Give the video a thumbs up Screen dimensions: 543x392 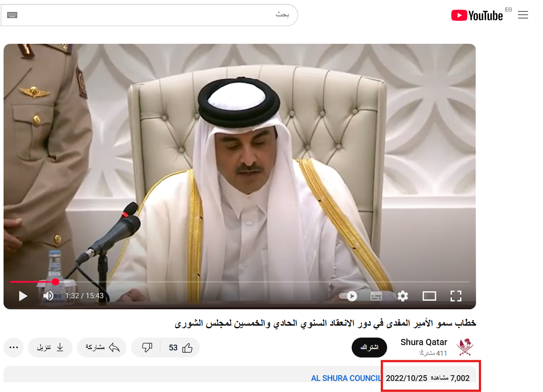[188, 347]
